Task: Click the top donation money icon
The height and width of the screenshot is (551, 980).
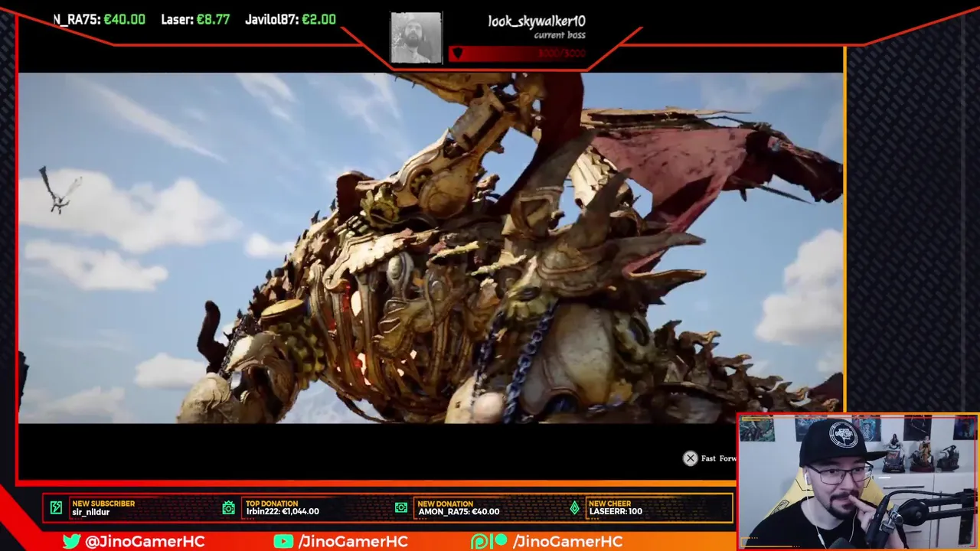Action: pos(228,507)
